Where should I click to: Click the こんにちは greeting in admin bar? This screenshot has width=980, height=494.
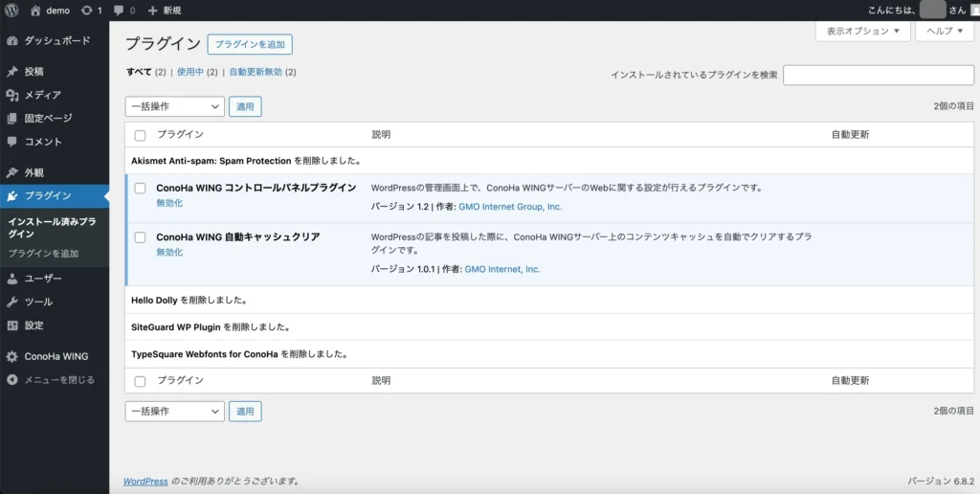click(x=892, y=11)
